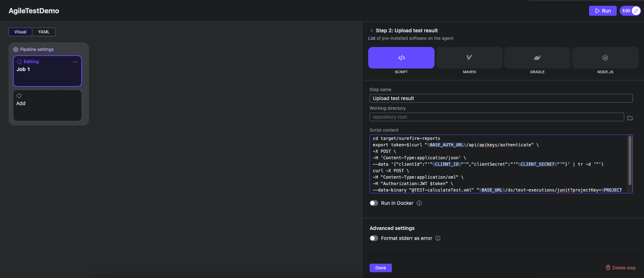Image resolution: width=644 pixels, height=278 pixels.
Task: Add a new job card
Action: (47, 105)
